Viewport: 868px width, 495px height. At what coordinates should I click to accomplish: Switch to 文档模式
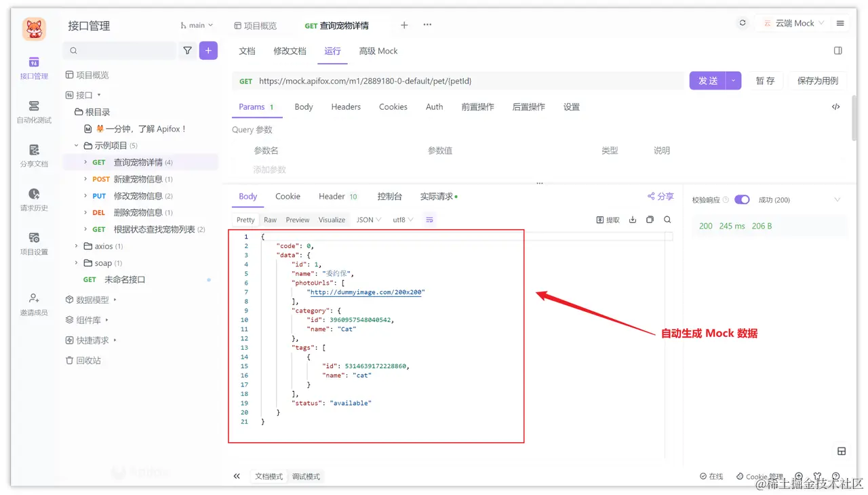[x=269, y=477]
